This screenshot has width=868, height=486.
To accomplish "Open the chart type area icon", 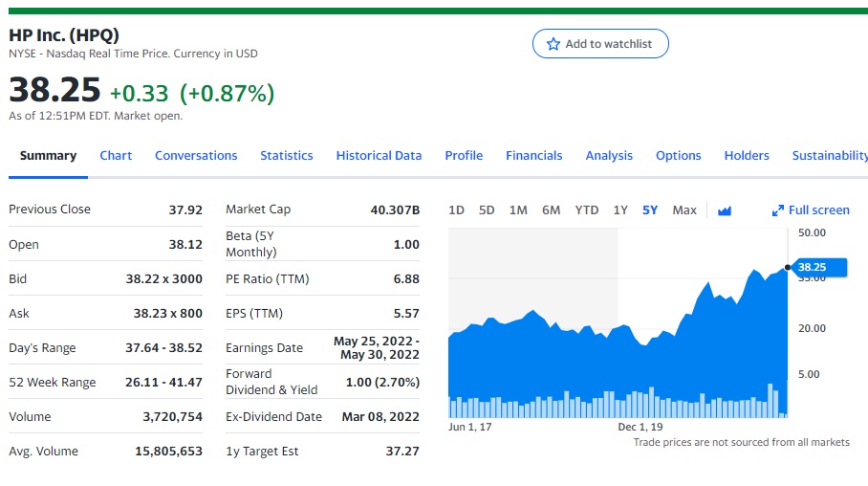I will point(724,210).
